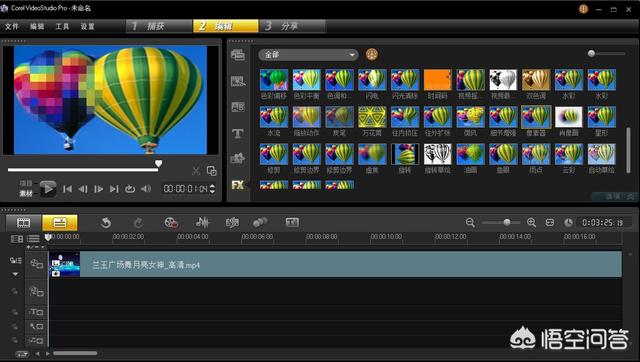Viewport: 640px width, 362px height.
Task: Click the title track button
Action: pos(36,312)
